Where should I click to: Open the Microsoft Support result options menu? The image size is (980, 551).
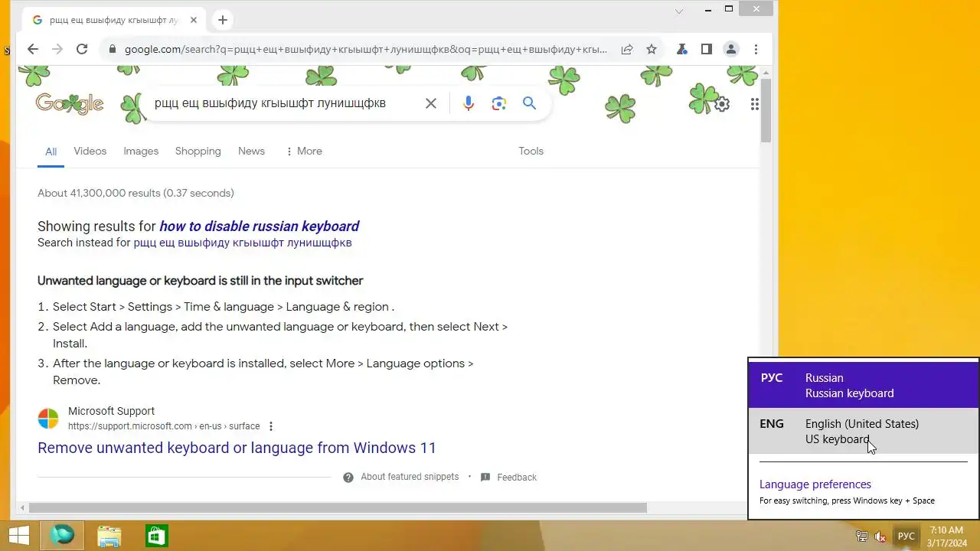pyautogui.click(x=271, y=426)
